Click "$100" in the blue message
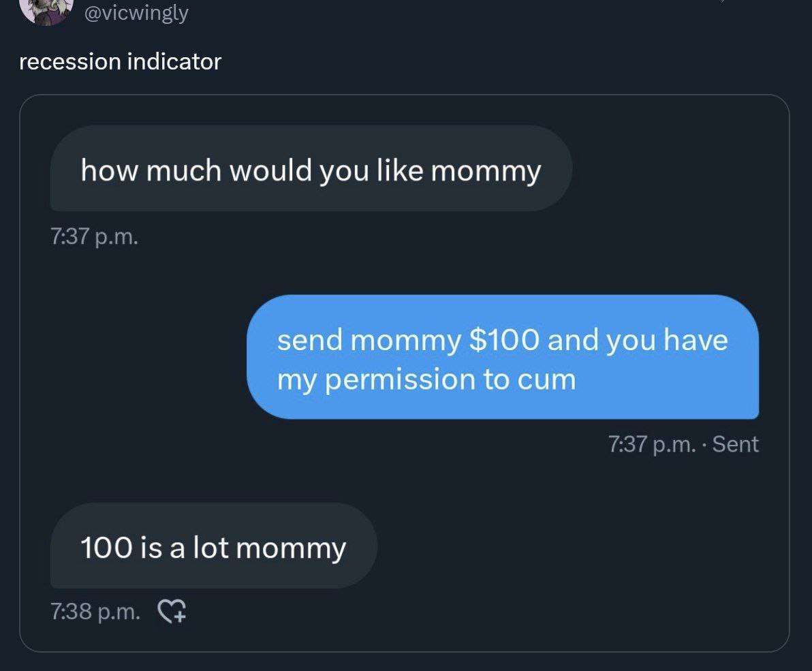 [x=504, y=339]
